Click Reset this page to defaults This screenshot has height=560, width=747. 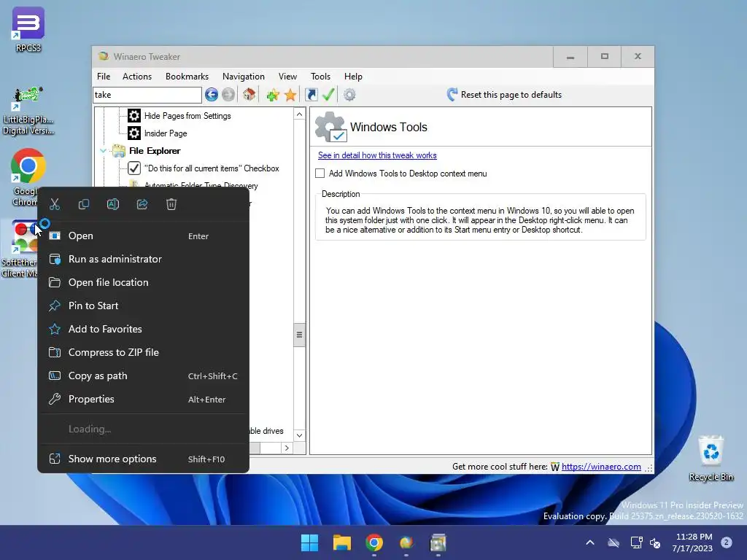pyautogui.click(x=504, y=95)
